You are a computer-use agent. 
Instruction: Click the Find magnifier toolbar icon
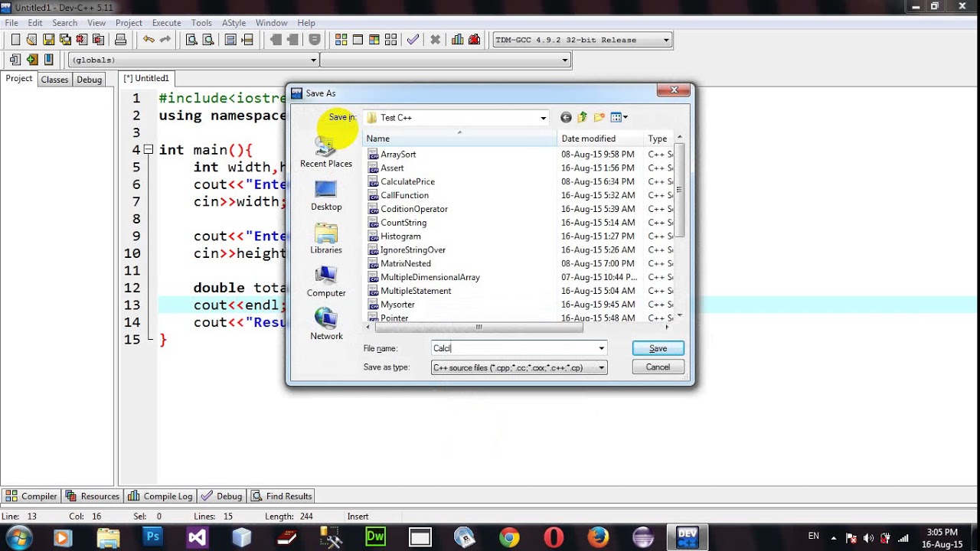pyautogui.click(x=191, y=40)
